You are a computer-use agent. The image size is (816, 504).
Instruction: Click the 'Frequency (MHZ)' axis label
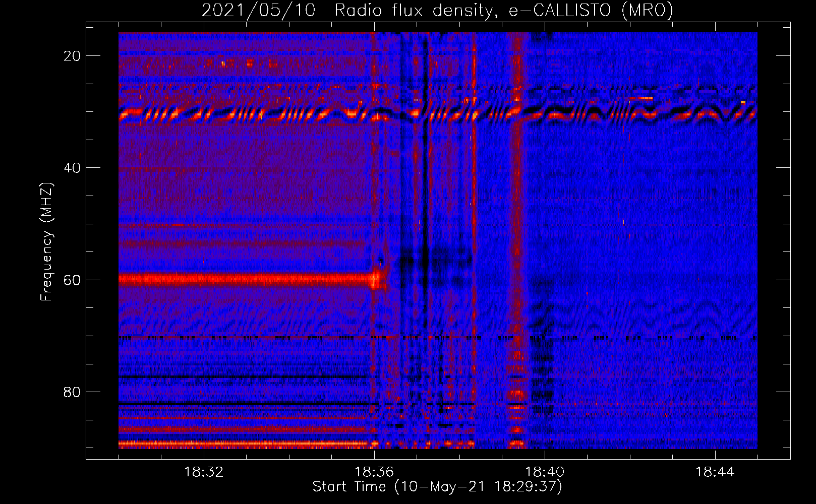click(46, 242)
